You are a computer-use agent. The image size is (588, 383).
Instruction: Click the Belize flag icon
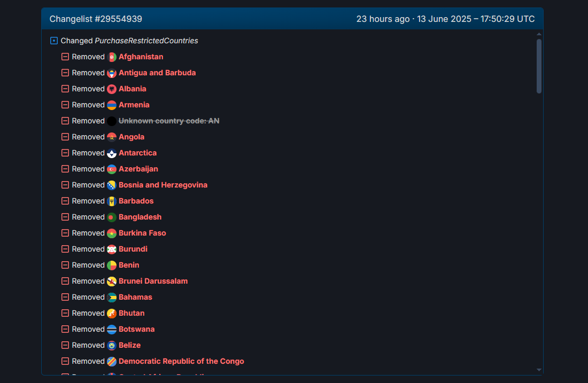tap(112, 346)
